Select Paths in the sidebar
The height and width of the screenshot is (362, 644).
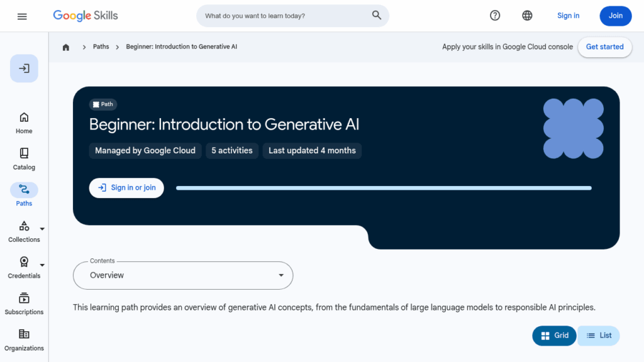(25, 195)
